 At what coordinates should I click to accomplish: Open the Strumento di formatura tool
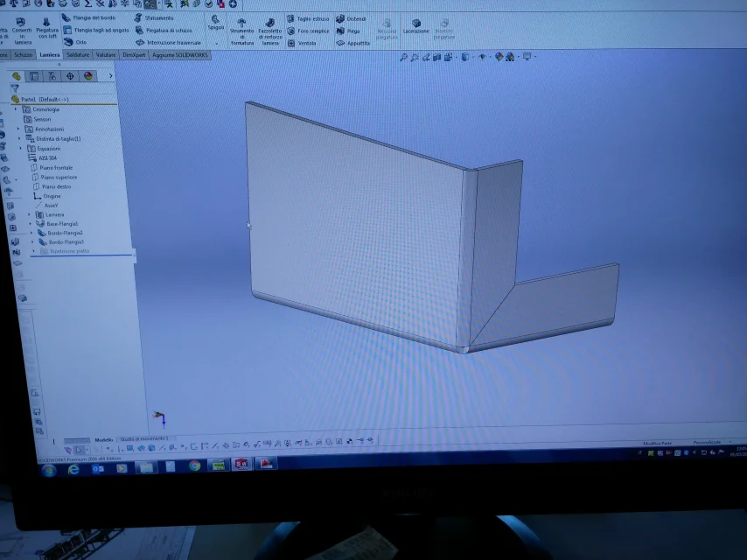coord(241,31)
